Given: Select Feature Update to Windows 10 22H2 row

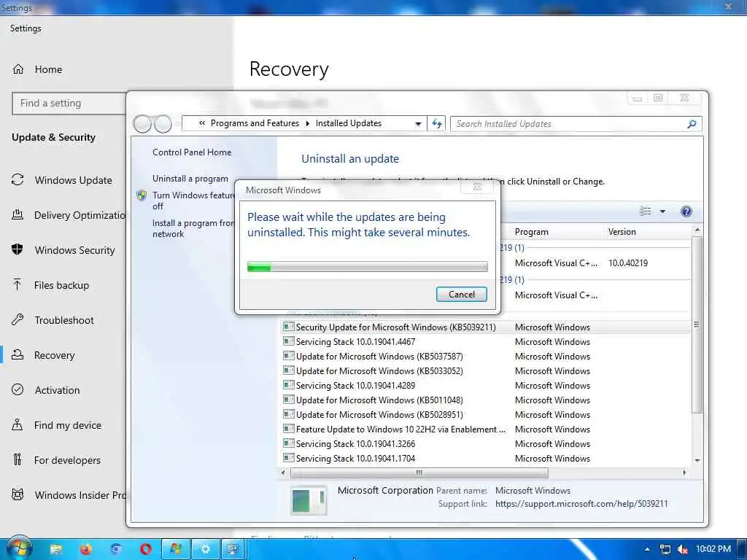Looking at the screenshot, I should tap(486, 429).
